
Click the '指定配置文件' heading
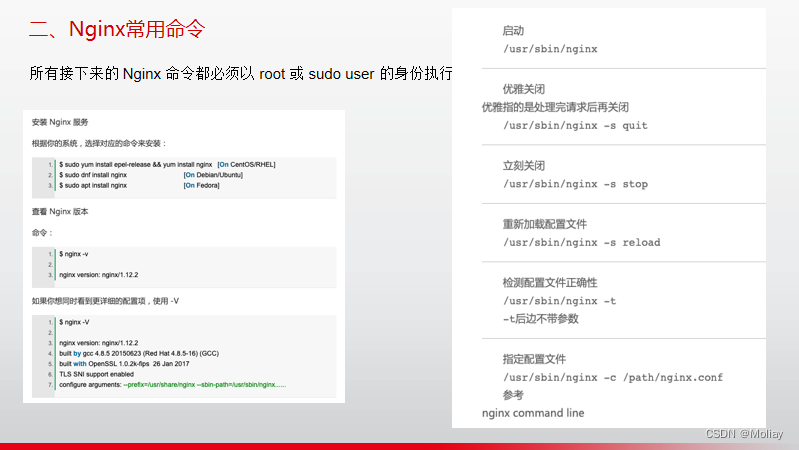[534, 359]
